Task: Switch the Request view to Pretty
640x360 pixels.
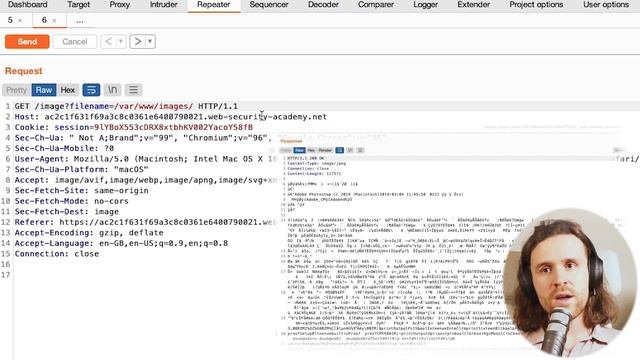Action: (16, 90)
